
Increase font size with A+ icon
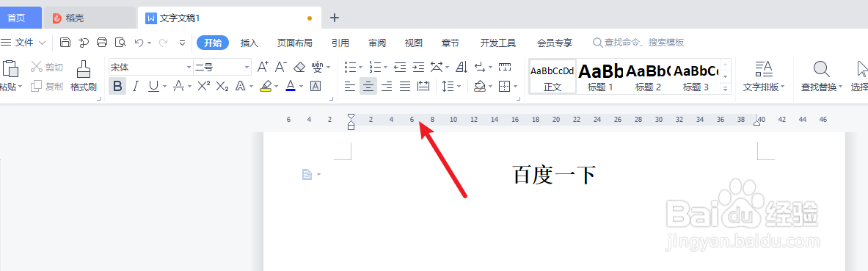click(x=263, y=67)
